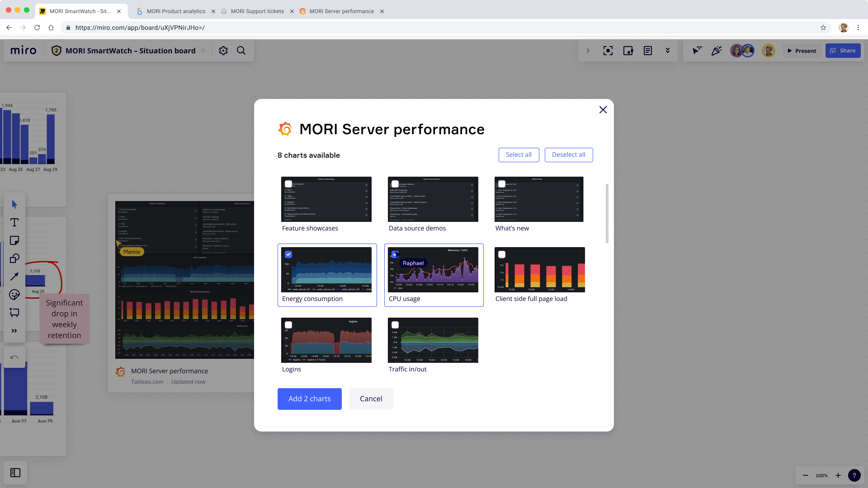Expand more tools in left toolbar
Image resolution: width=868 pixels, height=488 pixels.
[x=14, y=331]
